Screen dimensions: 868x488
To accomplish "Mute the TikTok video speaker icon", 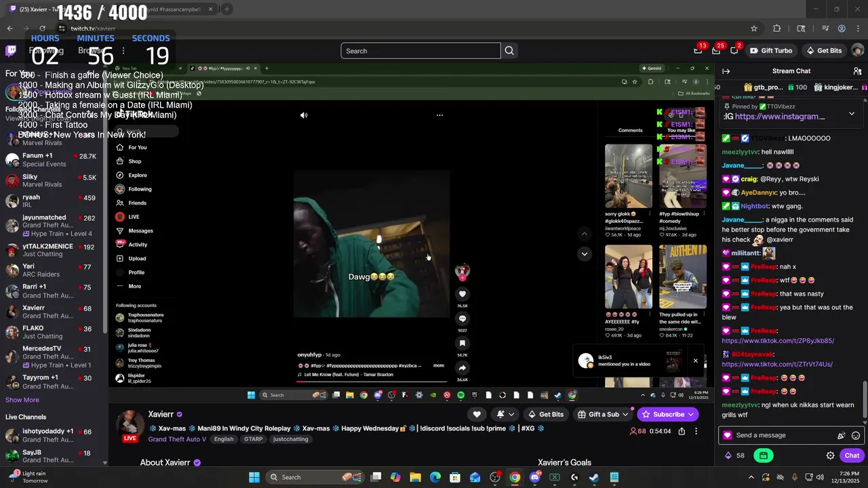I will 304,115.
